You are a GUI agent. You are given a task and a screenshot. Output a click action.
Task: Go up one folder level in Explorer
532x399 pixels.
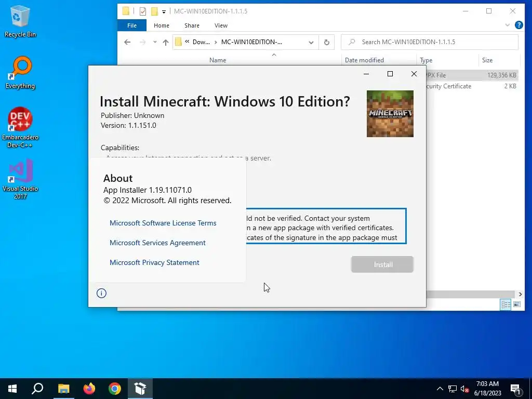click(166, 42)
